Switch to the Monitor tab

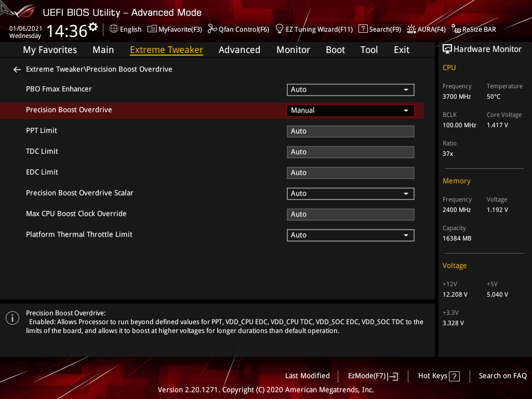point(293,50)
